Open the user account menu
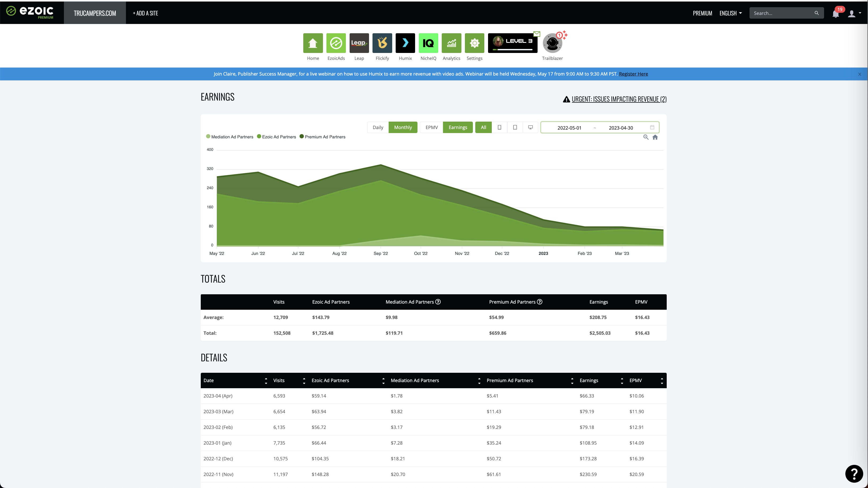The image size is (868, 488). (x=854, y=13)
